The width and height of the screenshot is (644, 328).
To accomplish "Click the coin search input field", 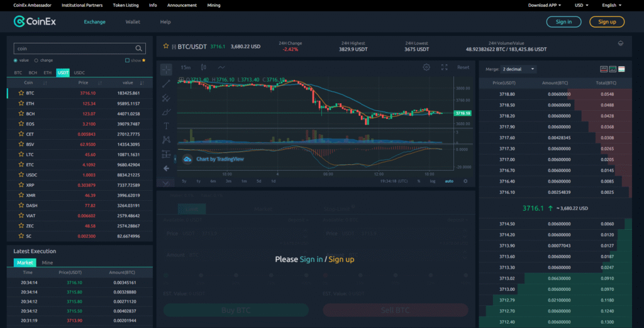I will (74, 48).
